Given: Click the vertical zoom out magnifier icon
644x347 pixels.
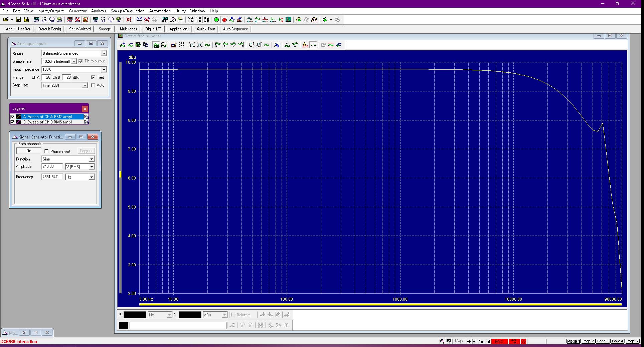Looking at the screenshot, I should 259,45.
